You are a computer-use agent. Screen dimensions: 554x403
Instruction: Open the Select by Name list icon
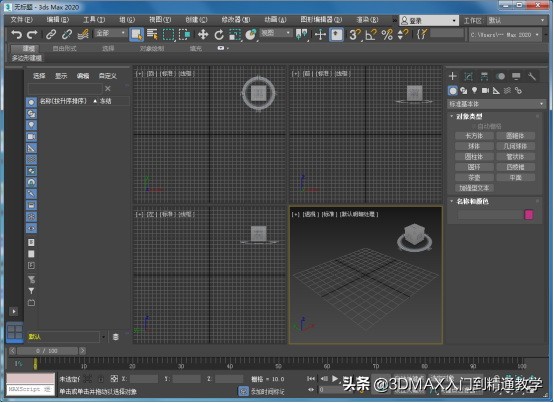tap(152, 34)
